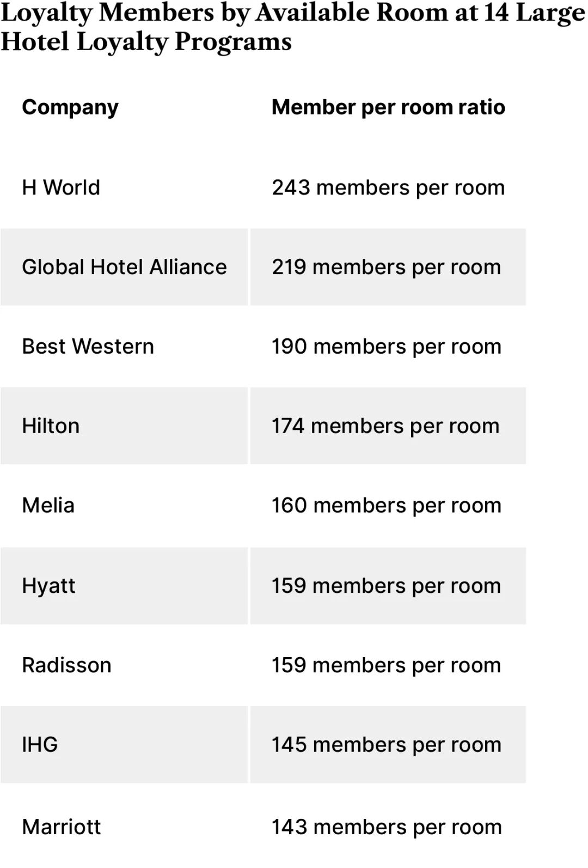Select the Hilton company cell
Image resolution: width=588 pixels, height=868 pixels.
[51, 426]
